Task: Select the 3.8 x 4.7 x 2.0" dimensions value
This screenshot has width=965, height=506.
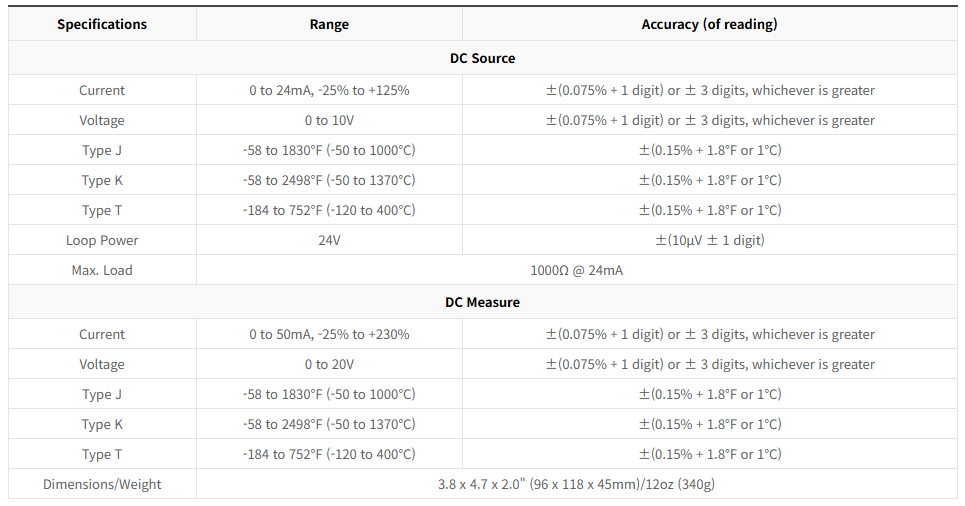Action: tap(576, 484)
